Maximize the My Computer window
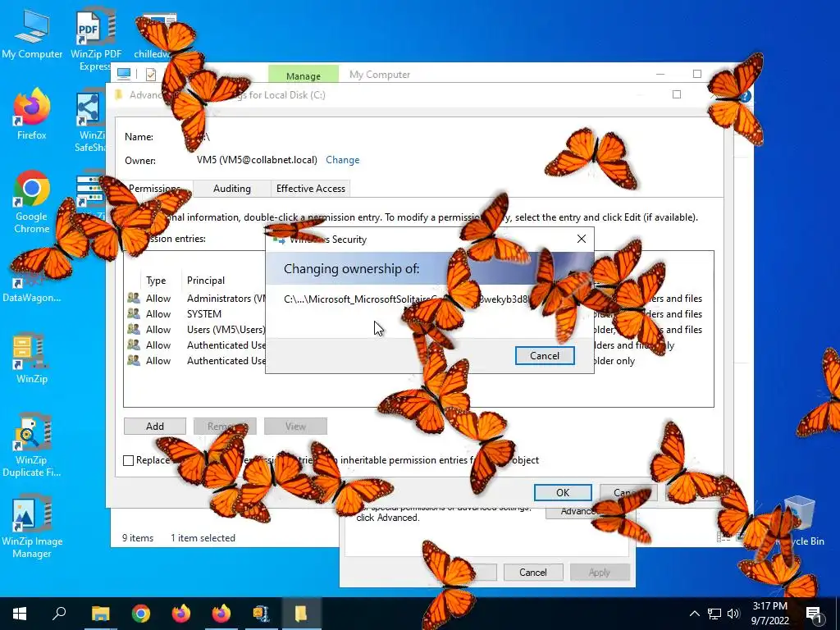 pyautogui.click(x=697, y=74)
